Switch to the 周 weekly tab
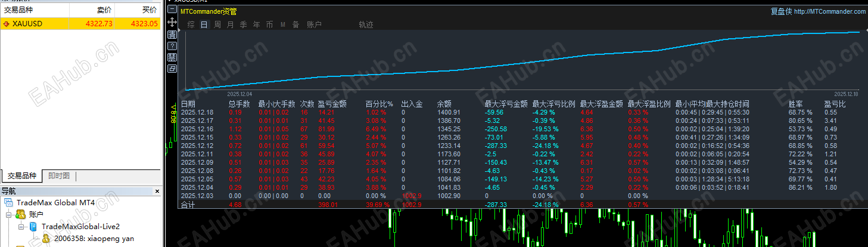This screenshot has height=247, width=868. (x=217, y=24)
